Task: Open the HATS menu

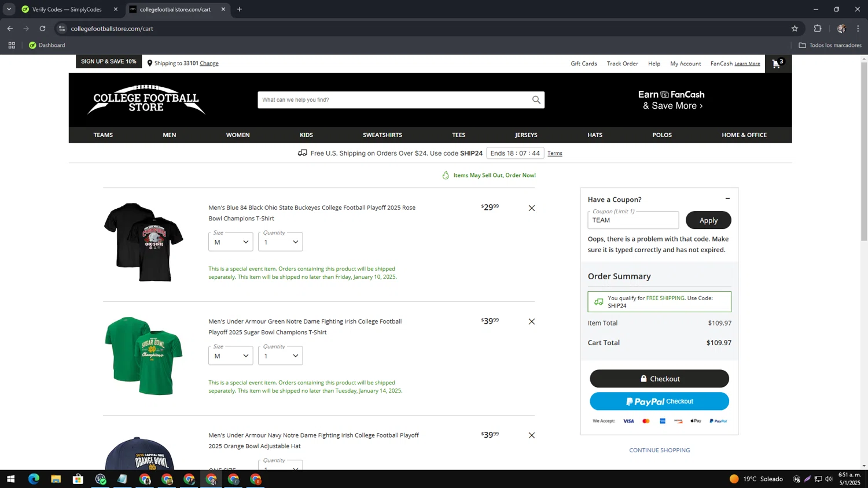Action: pos(595,135)
